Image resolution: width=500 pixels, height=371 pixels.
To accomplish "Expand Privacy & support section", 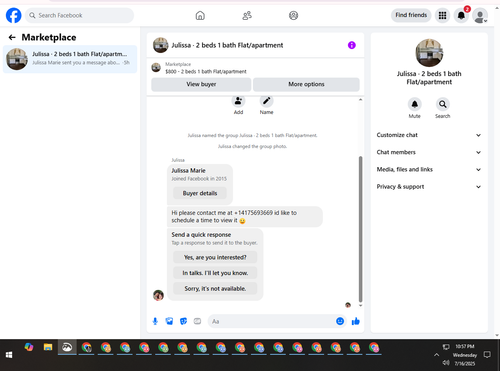I will tap(429, 187).
